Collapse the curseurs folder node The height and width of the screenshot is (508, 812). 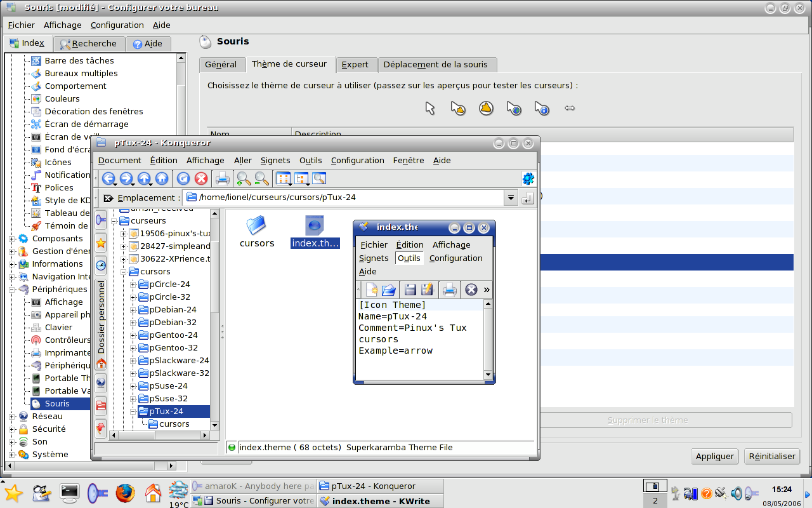115,221
